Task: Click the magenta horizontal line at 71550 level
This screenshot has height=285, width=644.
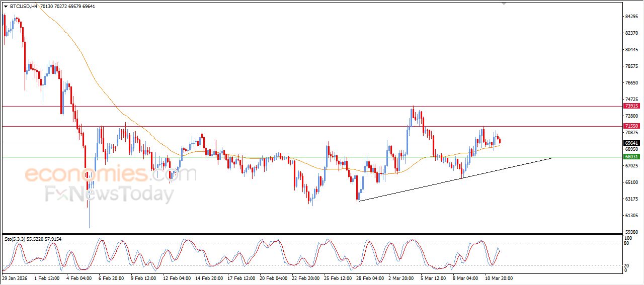Action: pyautogui.click(x=302, y=126)
